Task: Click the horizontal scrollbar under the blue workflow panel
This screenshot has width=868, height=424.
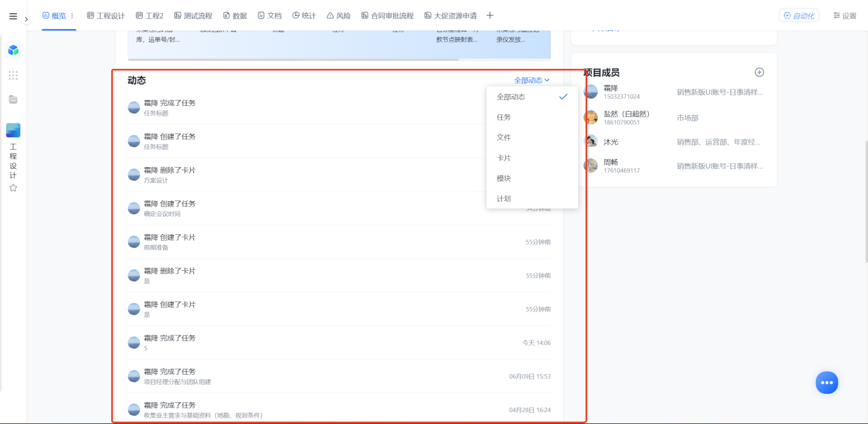Action: [293, 59]
